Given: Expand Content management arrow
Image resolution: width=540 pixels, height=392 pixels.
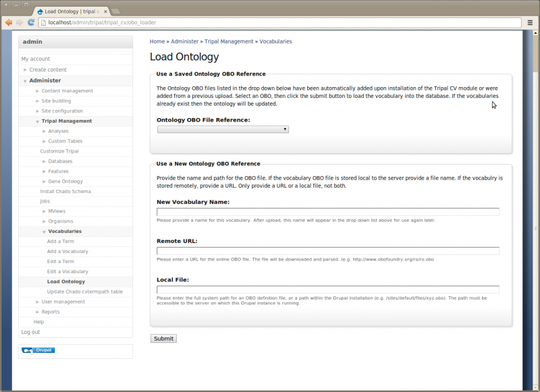Looking at the screenshot, I should tap(37, 91).
